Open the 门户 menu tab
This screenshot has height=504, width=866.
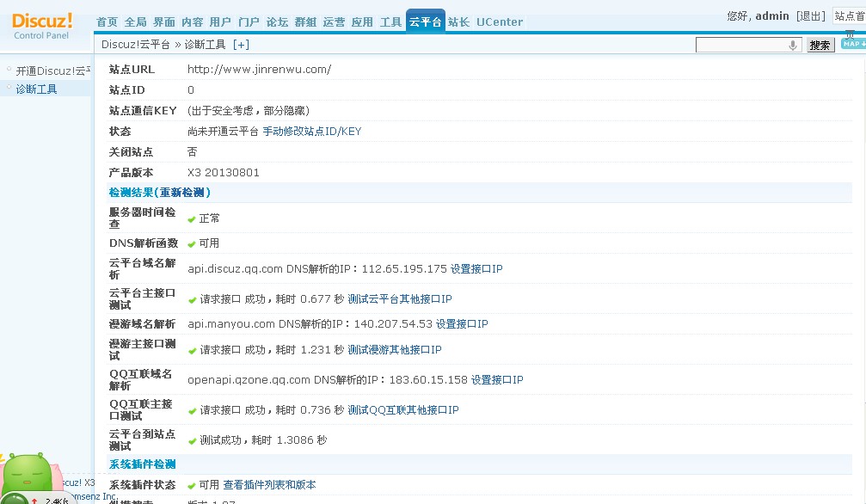click(x=249, y=22)
